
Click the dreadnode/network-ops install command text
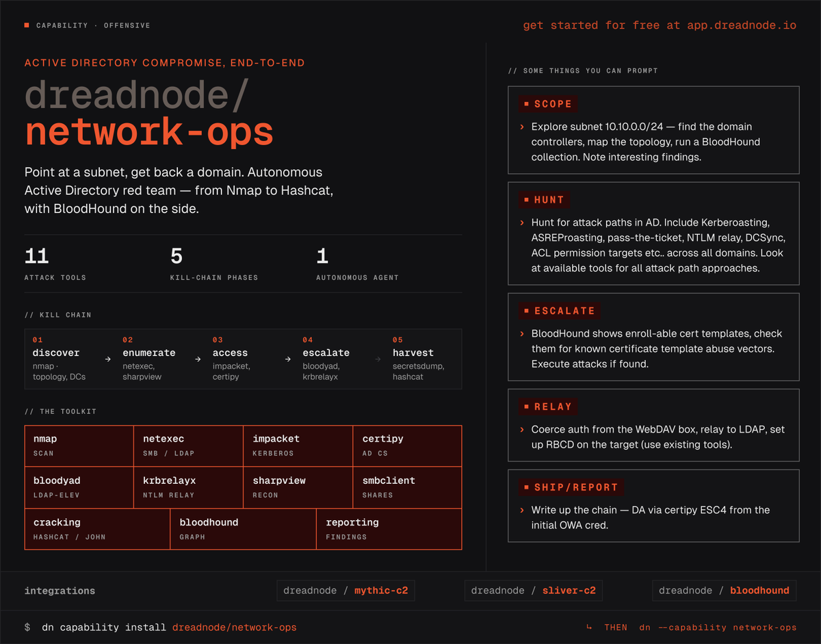click(x=234, y=628)
